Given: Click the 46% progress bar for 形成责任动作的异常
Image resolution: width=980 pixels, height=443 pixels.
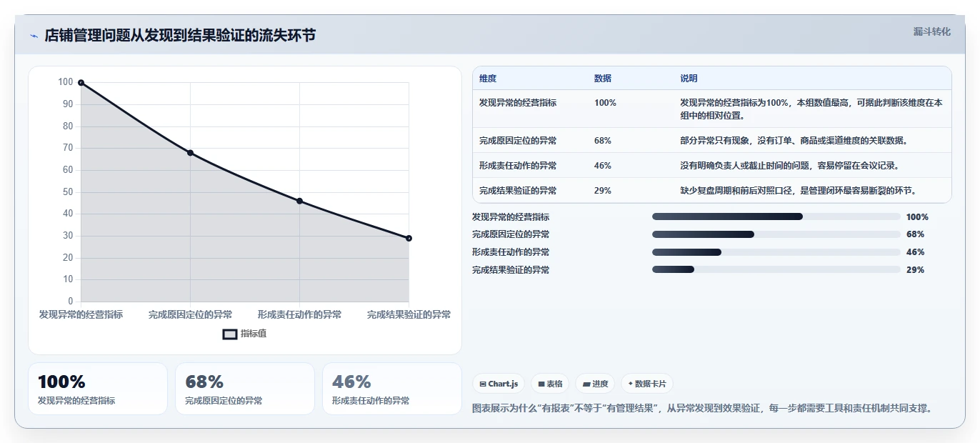Looking at the screenshot, I should pos(776,252).
